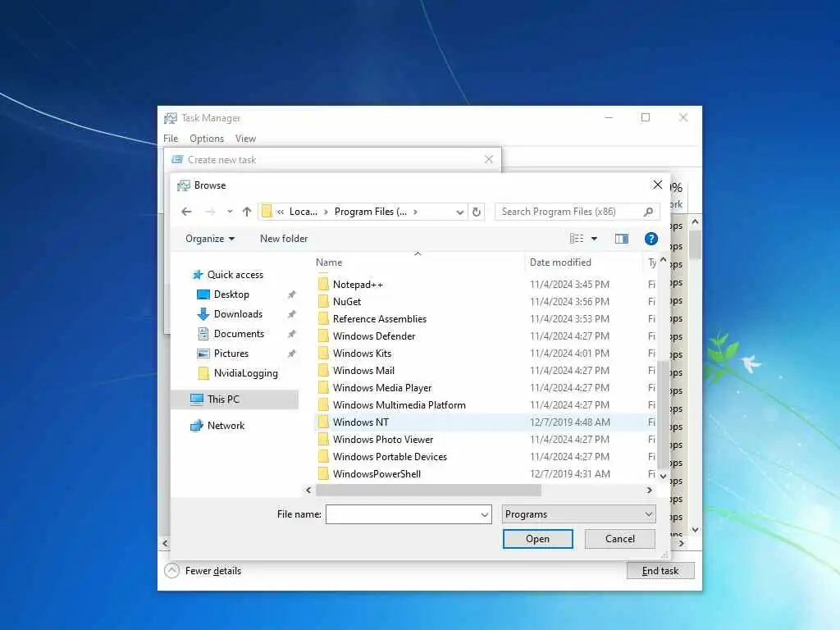The width and height of the screenshot is (840, 630).
Task: Click the Windows Mail folder icon
Action: coord(323,370)
